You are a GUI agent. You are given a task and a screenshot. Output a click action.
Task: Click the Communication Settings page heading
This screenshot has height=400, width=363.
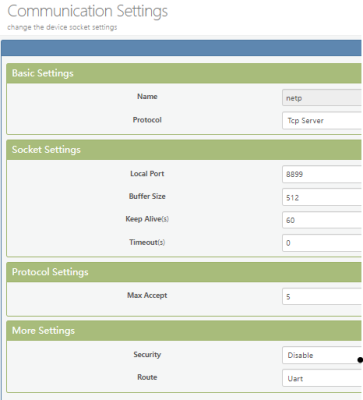coord(88,12)
